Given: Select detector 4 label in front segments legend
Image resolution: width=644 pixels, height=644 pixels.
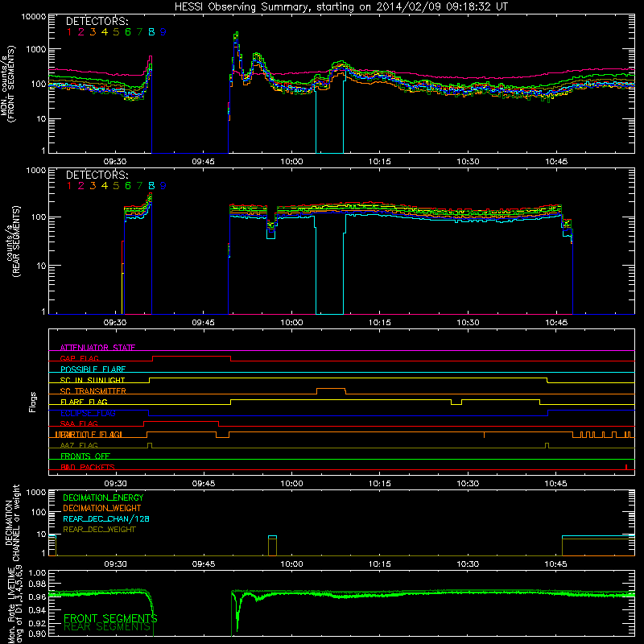Looking at the screenshot, I should [105, 32].
